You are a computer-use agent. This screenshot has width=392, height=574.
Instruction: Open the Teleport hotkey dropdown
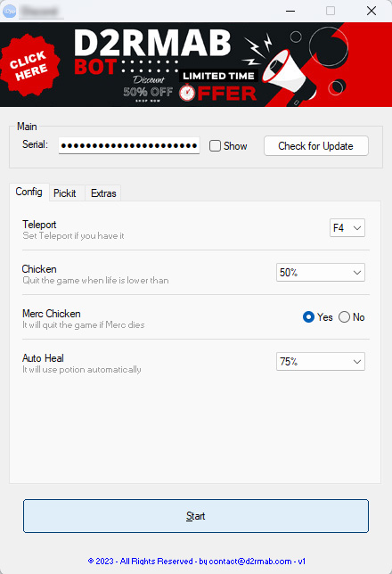(347, 227)
